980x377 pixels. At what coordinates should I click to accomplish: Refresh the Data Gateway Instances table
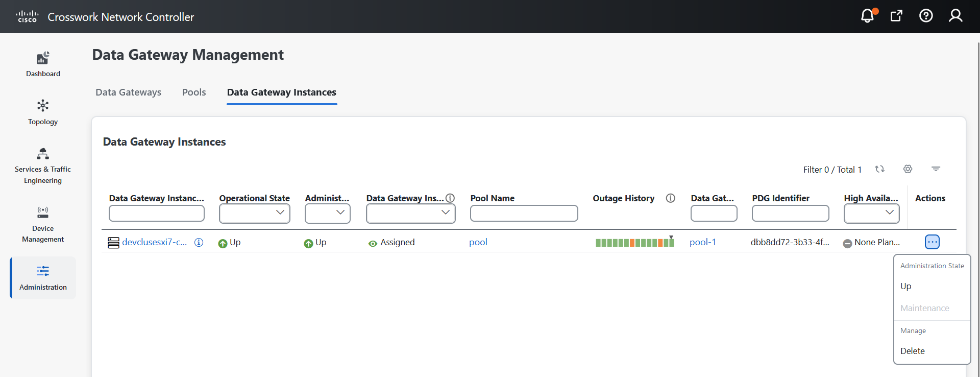click(x=879, y=169)
